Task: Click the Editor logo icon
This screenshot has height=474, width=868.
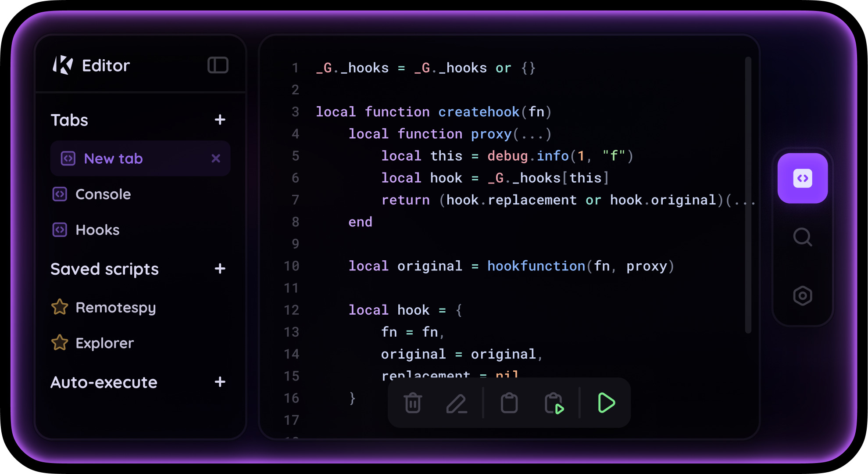Action: pyautogui.click(x=63, y=65)
